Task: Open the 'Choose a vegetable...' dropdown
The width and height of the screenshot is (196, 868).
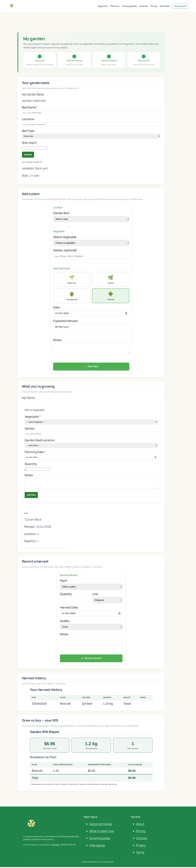Action: point(91,243)
